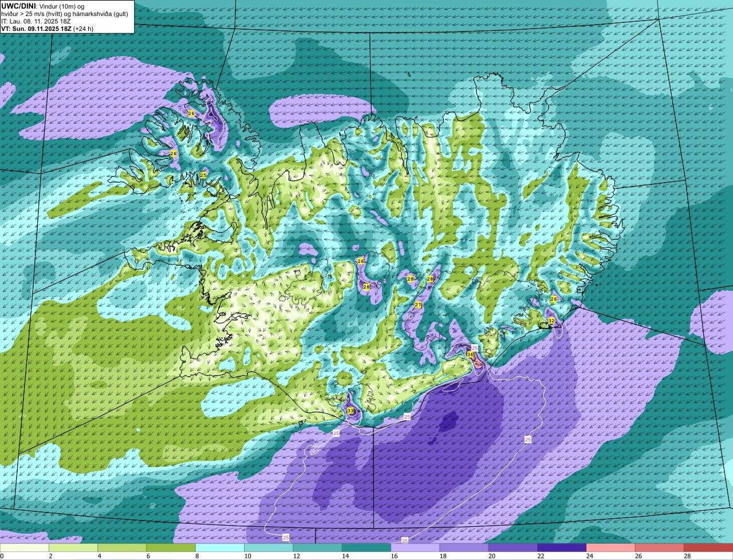Select the yellow "33" gust label on south coast

[x=350, y=411]
